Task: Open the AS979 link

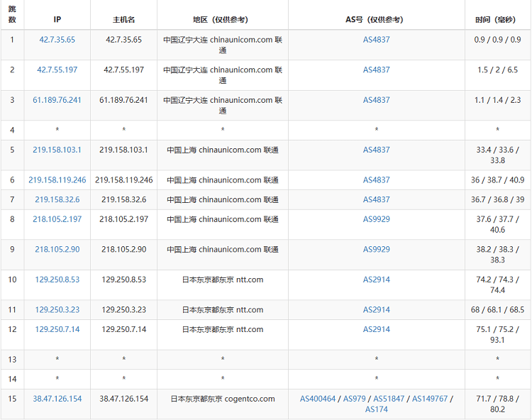Action: (355, 399)
